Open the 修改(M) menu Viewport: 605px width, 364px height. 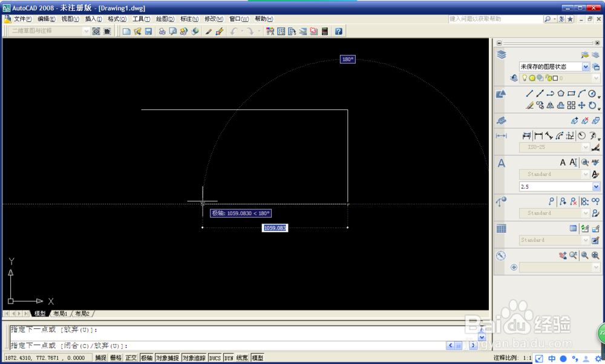[214, 19]
